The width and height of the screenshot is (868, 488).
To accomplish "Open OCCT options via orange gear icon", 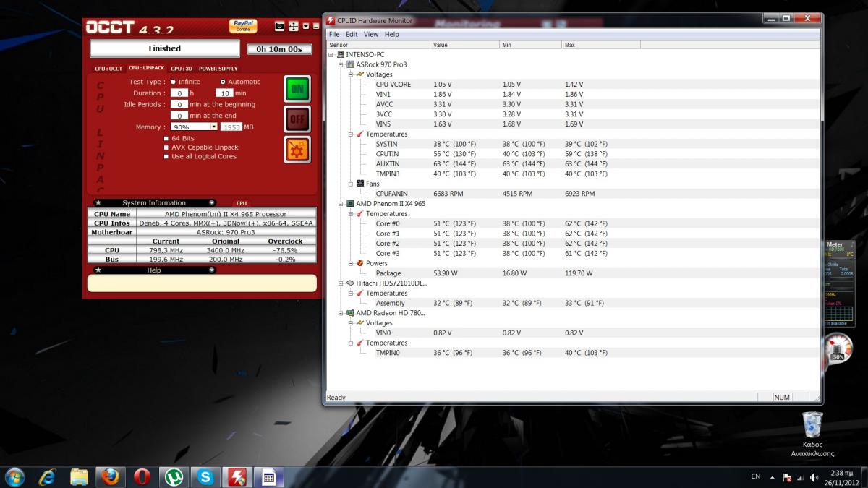I will [297, 149].
